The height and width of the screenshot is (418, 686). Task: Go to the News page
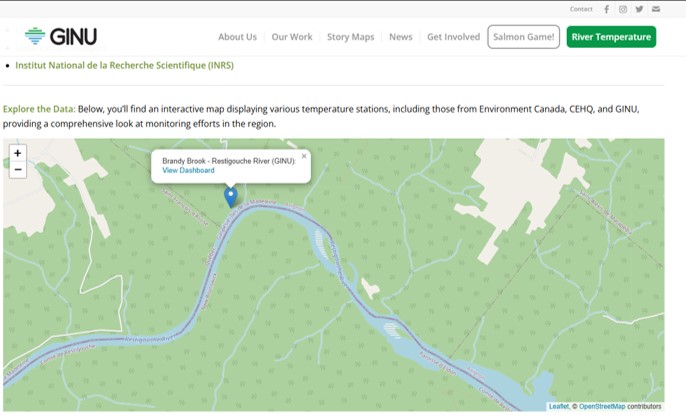401,37
